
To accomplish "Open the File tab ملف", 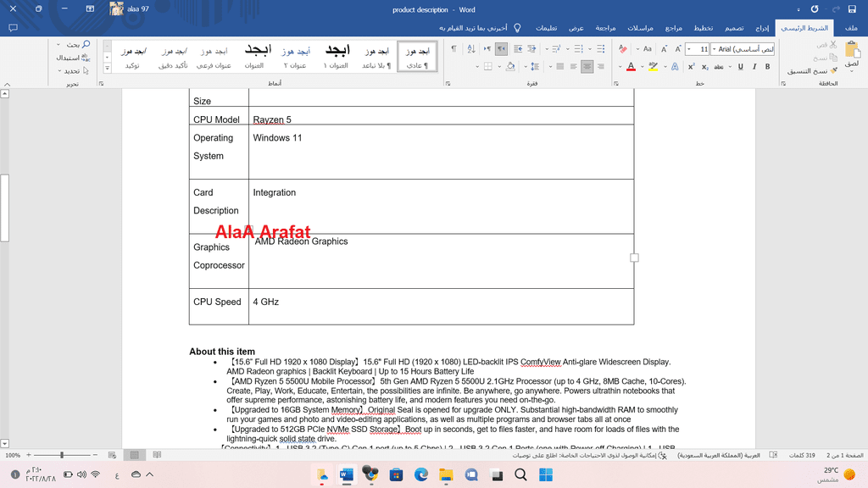I will 851,28.
